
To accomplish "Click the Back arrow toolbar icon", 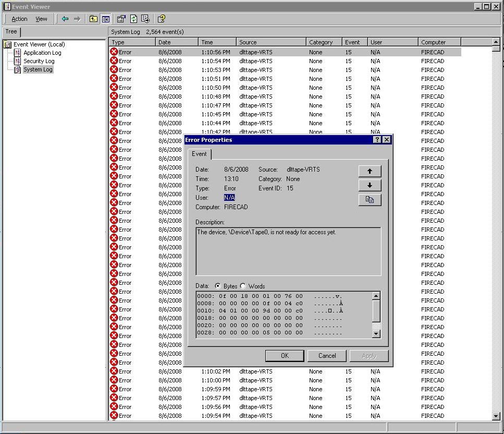I will tap(65, 19).
